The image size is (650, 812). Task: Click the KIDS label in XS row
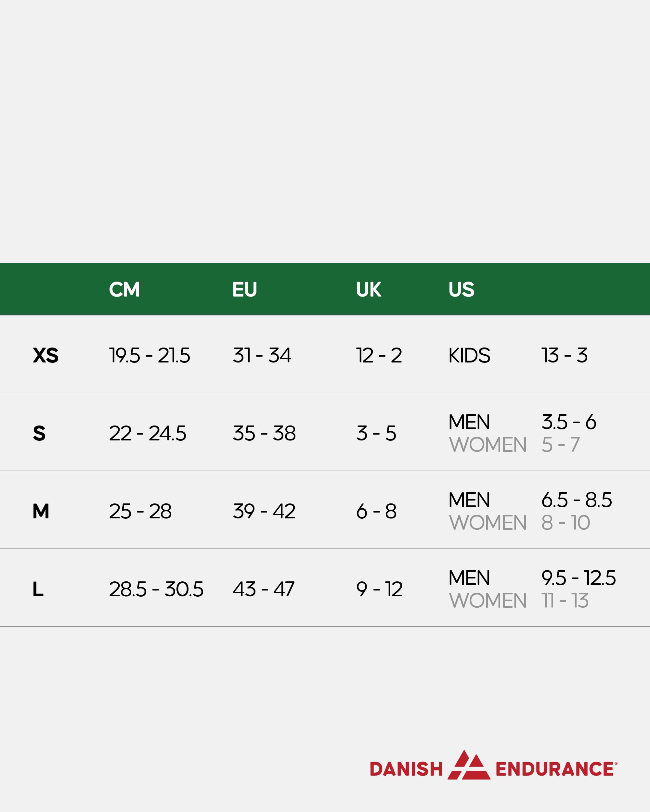coord(469,356)
